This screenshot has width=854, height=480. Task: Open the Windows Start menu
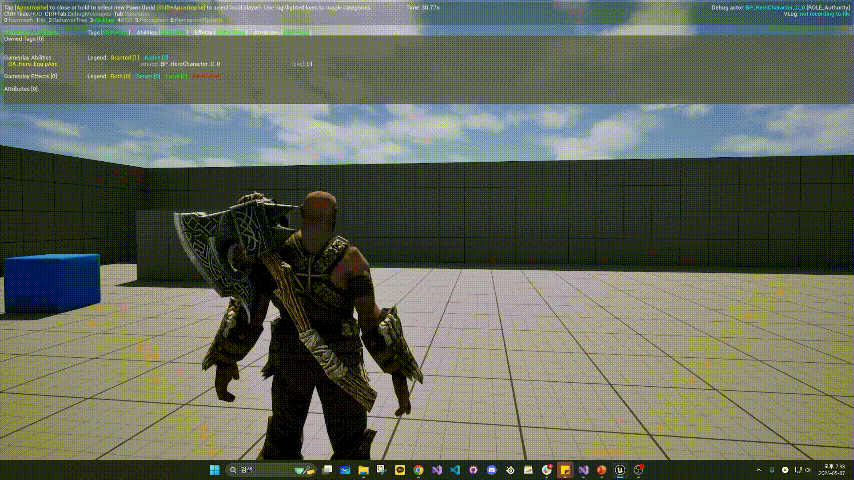tap(215, 470)
